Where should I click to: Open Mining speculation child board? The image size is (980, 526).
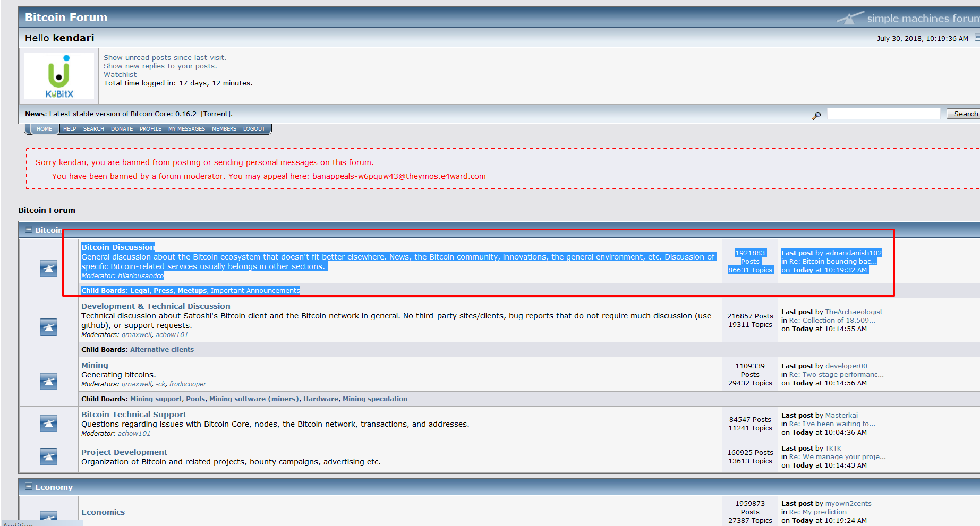pos(375,399)
